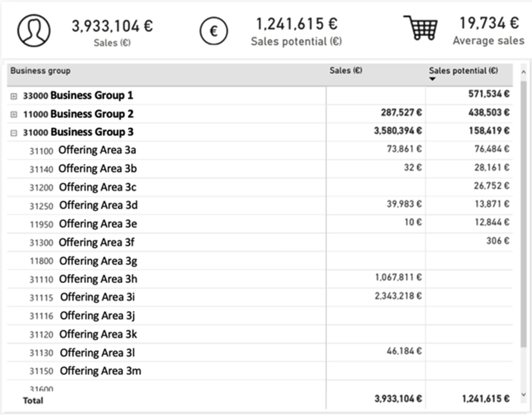Click the 2,343,218 € sales cell
Viewport: 532px width, 416px height.
[398, 296]
